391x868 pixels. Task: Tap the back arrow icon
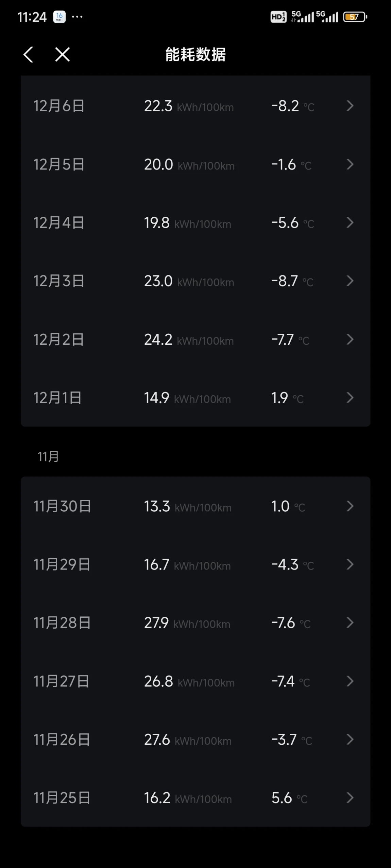tap(28, 54)
